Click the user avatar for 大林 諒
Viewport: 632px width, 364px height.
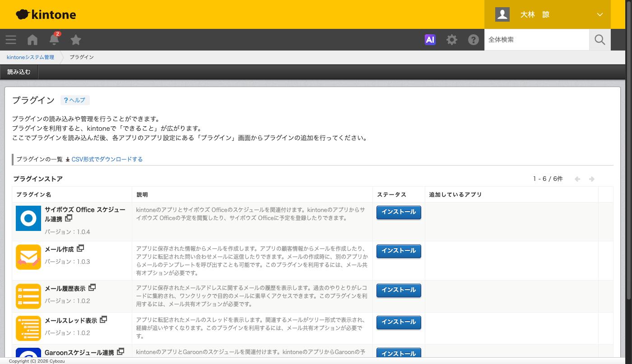click(x=502, y=14)
